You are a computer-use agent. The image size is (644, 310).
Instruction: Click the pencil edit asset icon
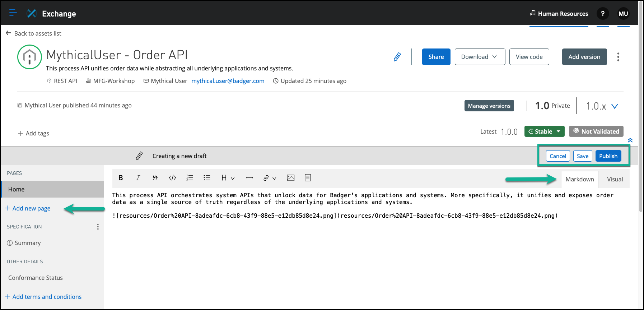click(x=397, y=57)
